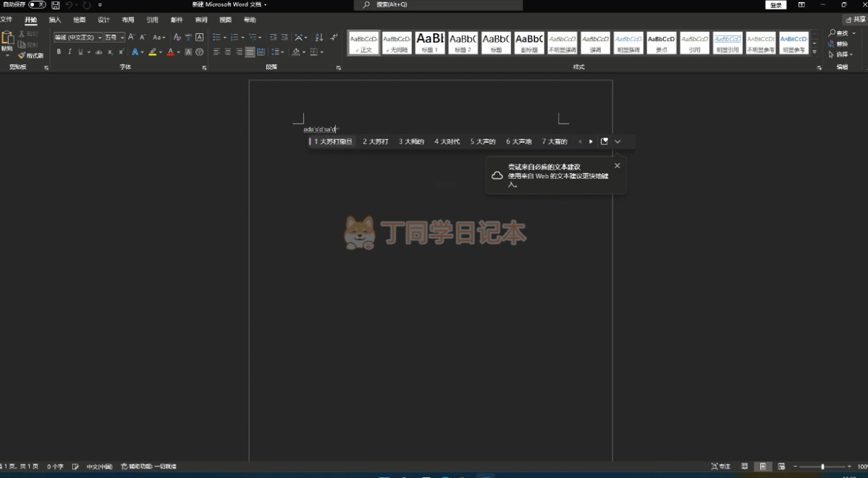Center-align text with the center icon
The image size is (868, 478).
tap(227, 52)
